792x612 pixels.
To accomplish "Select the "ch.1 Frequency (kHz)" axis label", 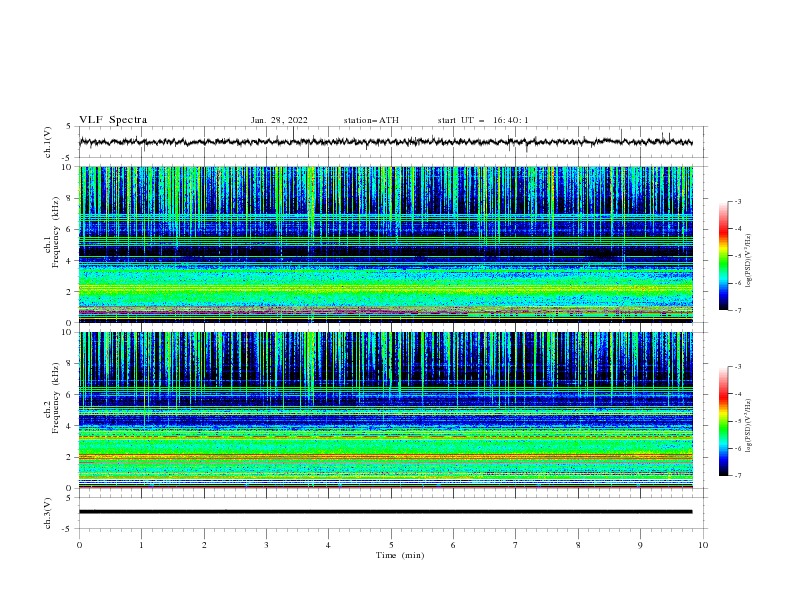I will pos(52,232).
